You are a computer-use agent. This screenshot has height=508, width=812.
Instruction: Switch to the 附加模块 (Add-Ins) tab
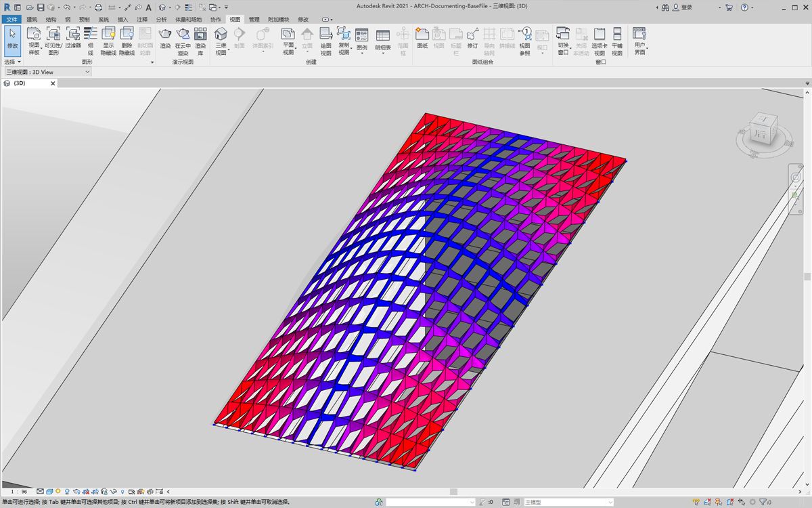click(278, 20)
